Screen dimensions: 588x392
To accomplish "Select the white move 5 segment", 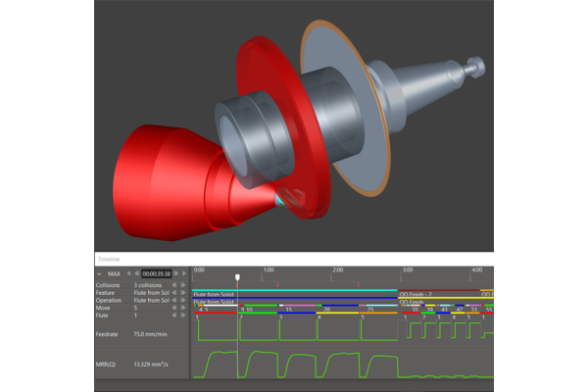I will 220,306.
